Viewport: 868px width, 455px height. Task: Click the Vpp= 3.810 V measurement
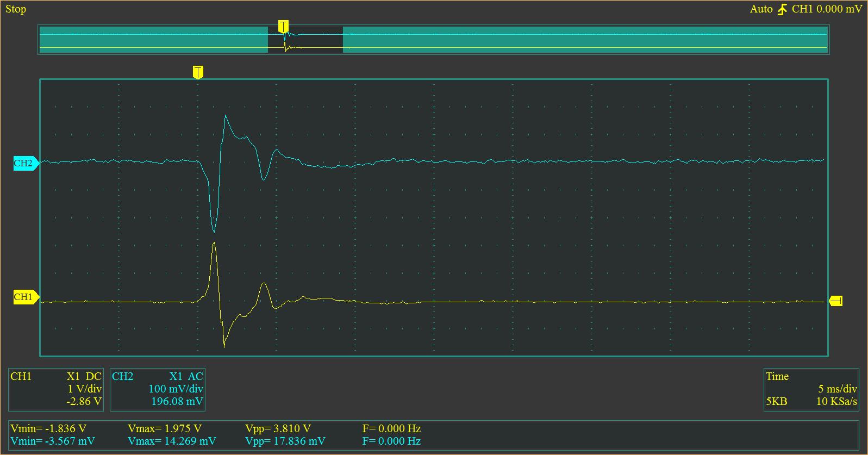point(278,428)
